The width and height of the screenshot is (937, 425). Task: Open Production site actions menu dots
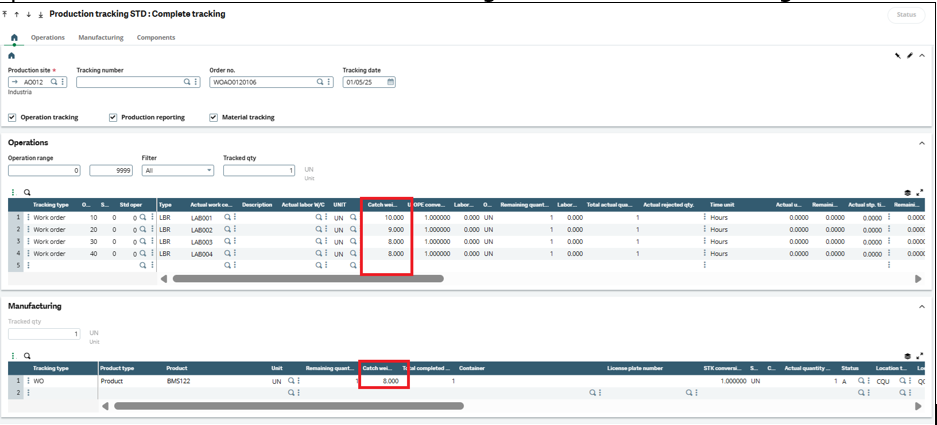[x=63, y=82]
